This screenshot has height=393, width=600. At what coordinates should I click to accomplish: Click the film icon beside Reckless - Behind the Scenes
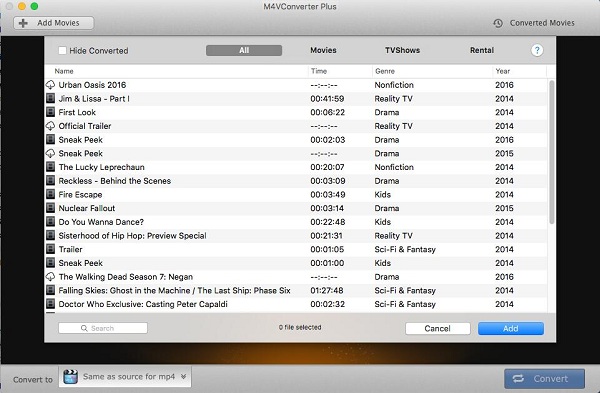[x=50, y=181]
